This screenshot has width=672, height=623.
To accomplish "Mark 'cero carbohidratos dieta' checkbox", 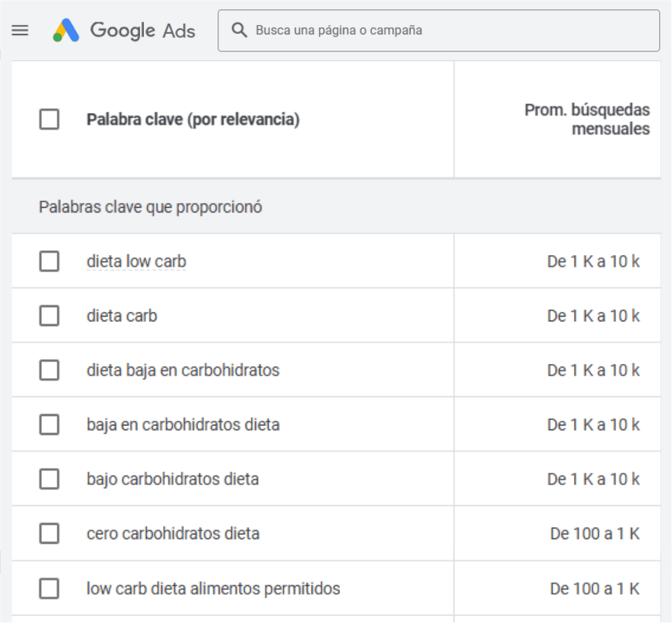I will (49, 534).
